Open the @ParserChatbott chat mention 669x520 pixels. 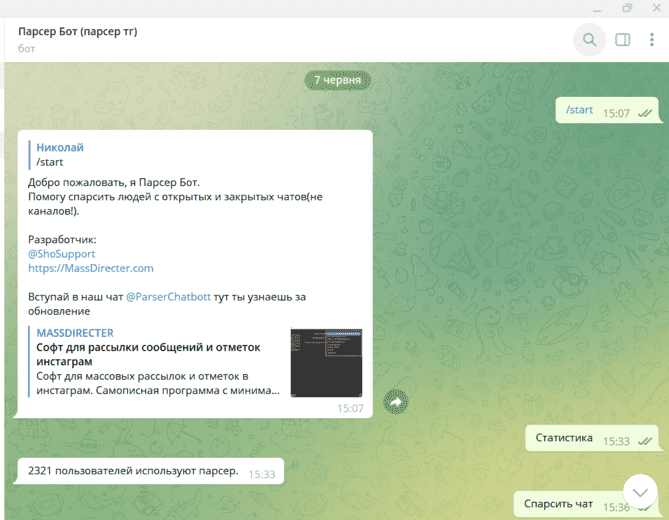169,297
